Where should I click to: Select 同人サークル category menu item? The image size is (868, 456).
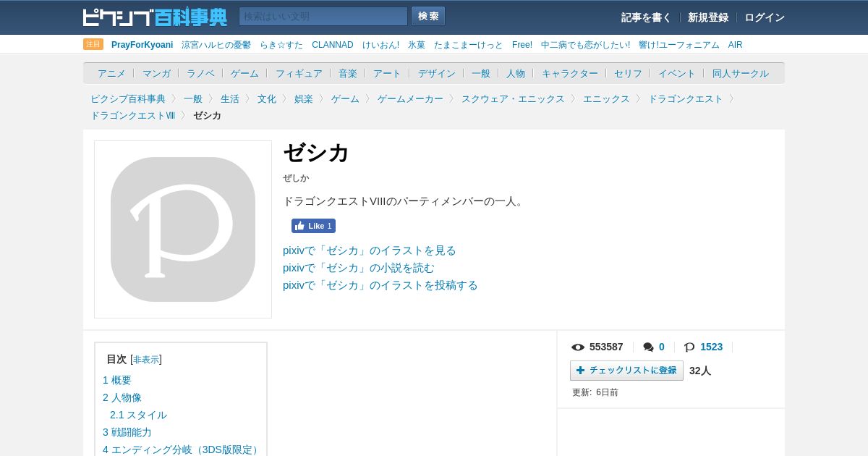pyautogui.click(x=741, y=73)
